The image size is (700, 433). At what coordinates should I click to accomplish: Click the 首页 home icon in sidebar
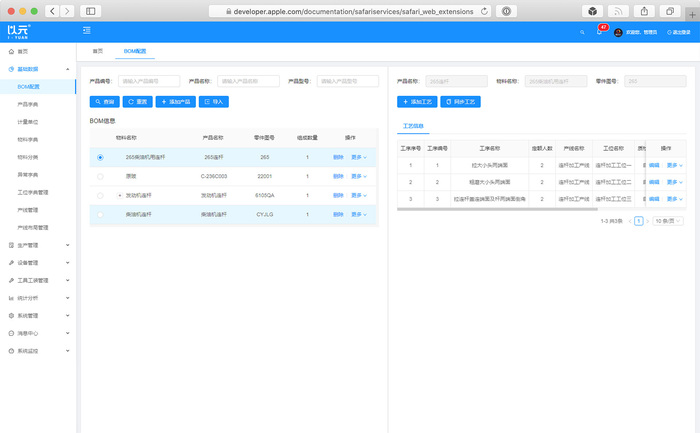(x=10, y=50)
